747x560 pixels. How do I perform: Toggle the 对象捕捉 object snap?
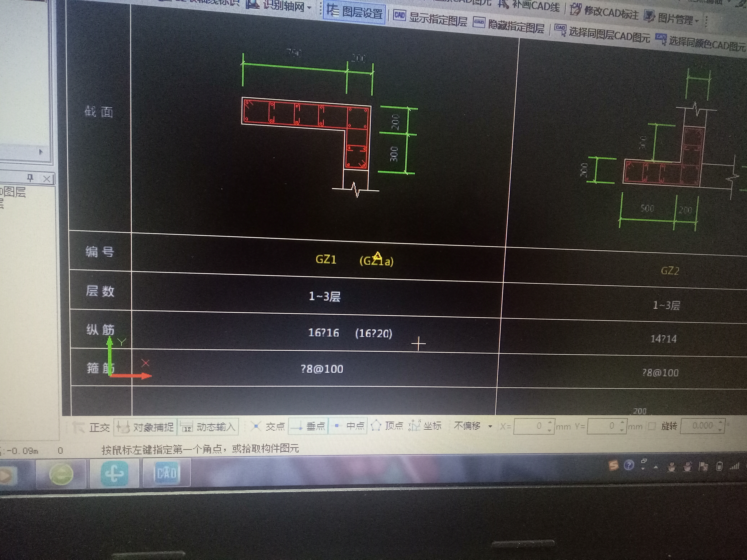click(145, 427)
